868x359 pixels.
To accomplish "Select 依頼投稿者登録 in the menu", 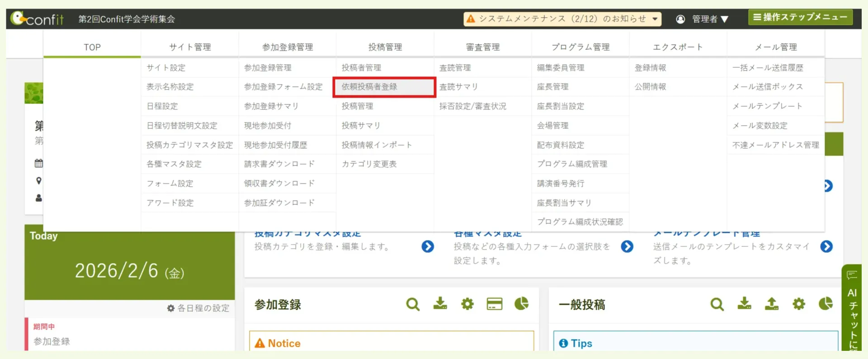I will click(x=384, y=87).
